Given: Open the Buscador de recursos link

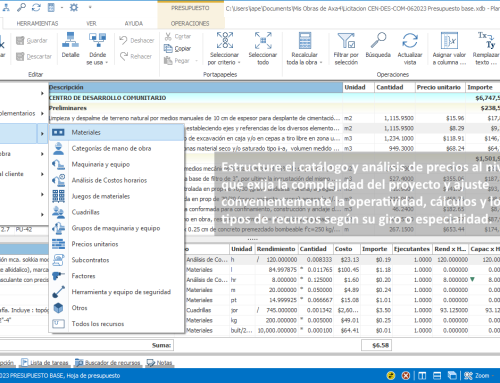Looking at the screenshot, I should coord(108,363).
